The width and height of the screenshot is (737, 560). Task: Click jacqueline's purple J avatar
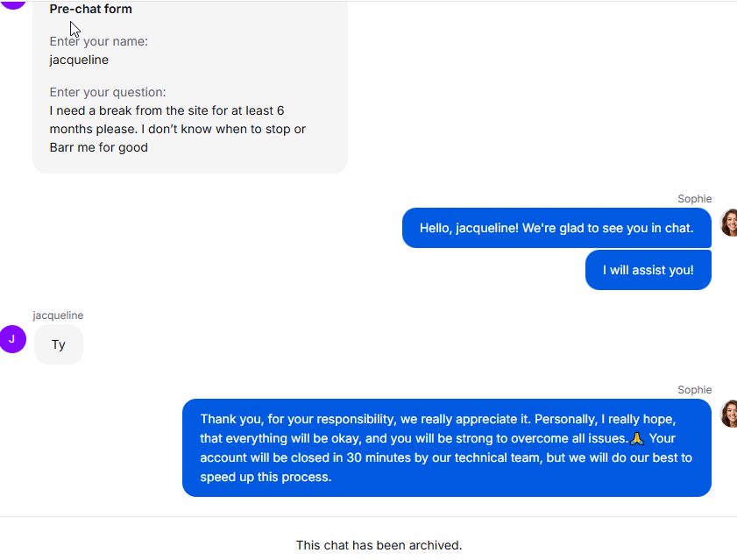(12, 339)
